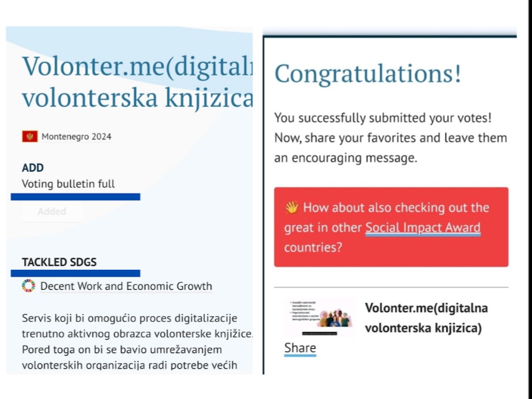Click the Servis koji bi omogućio description paragraph
Screen dimensions: 532x399
[x=137, y=342]
